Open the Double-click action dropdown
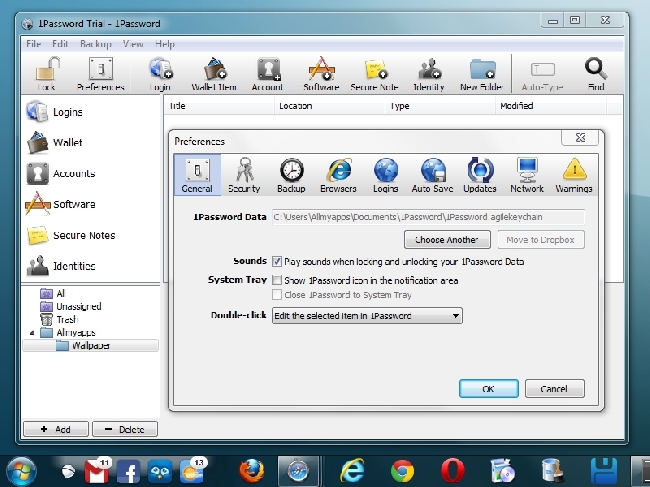650x487 pixels. tap(367, 316)
